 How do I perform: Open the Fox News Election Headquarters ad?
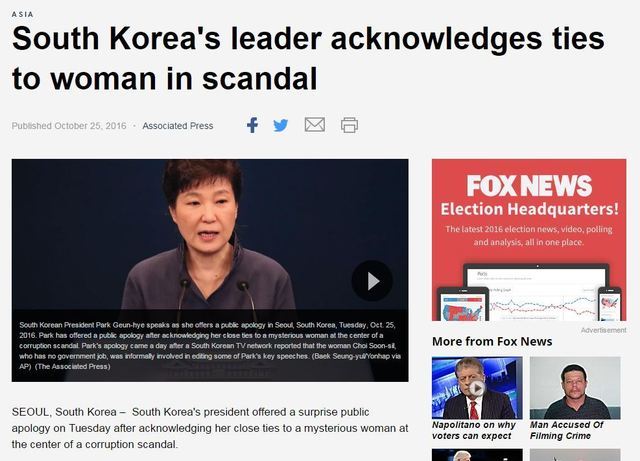coord(529,240)
